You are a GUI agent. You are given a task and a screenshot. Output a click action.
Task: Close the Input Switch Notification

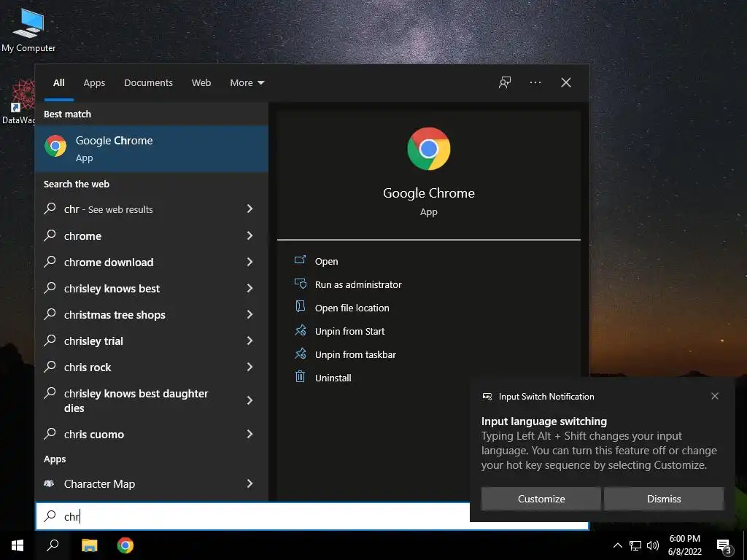(715, 396)
